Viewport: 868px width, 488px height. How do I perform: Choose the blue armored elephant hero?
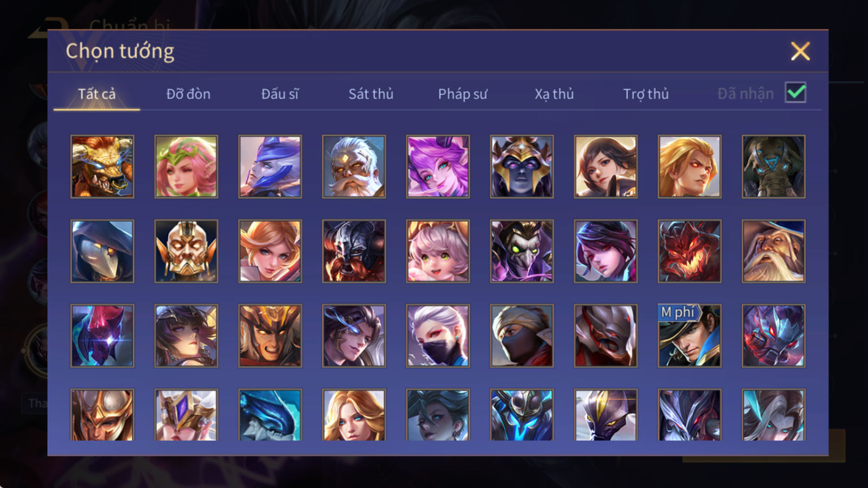click(x=774, y=166)
